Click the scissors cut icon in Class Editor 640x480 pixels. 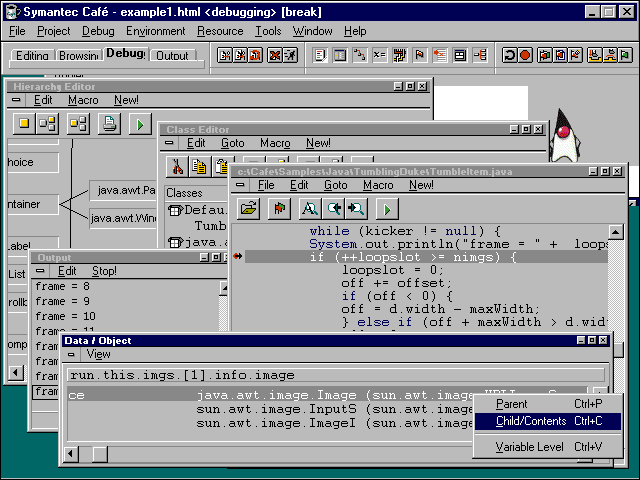click(x=177, y=167)
